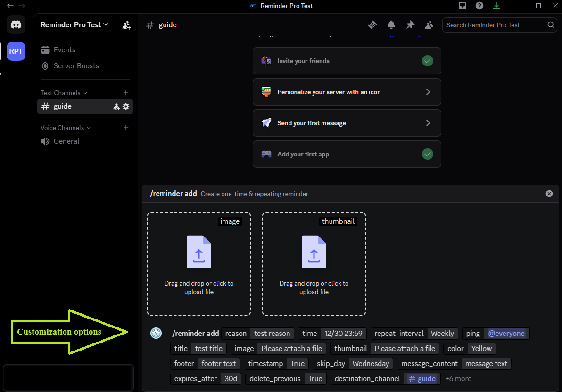562x392 pixels.
Task: Collapse the Voice Channels category
Action: point(66,128)
